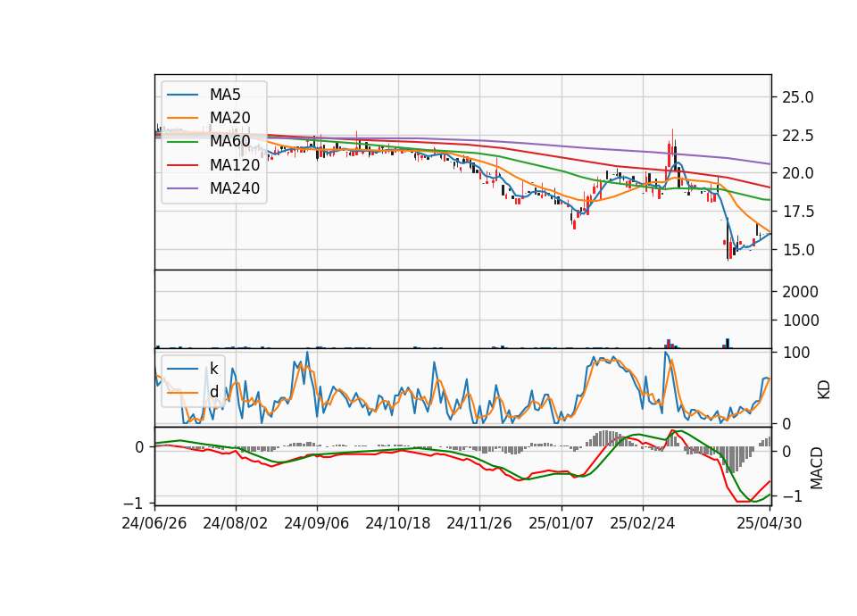Click the 24/08/02 date axis label

point(236,523)
